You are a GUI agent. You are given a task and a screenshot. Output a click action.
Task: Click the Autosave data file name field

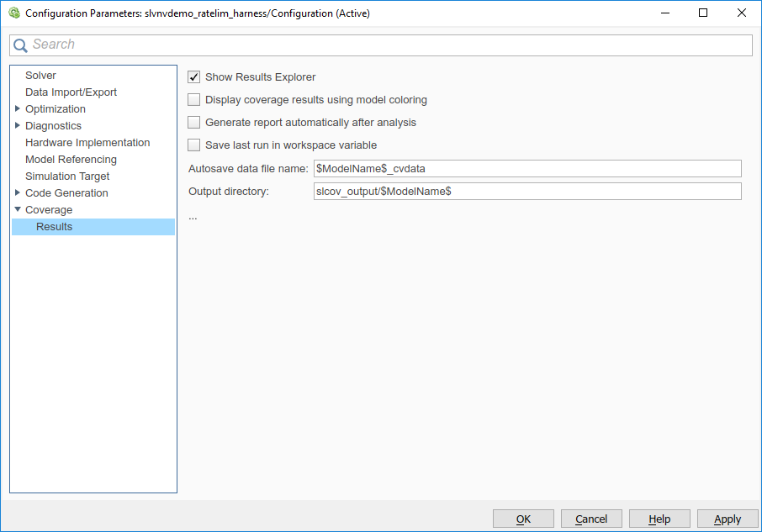(527, 169)
